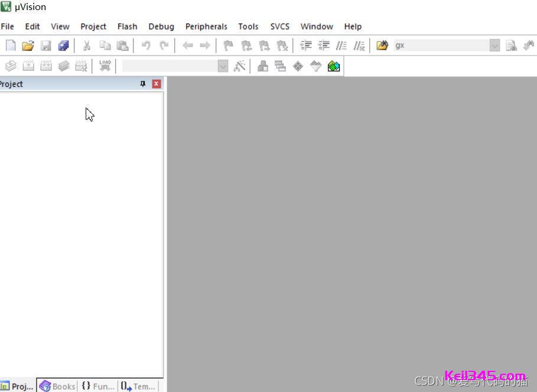The image size is (537, 392).
Task: Open the Peripherals menu
Action: 206,27
